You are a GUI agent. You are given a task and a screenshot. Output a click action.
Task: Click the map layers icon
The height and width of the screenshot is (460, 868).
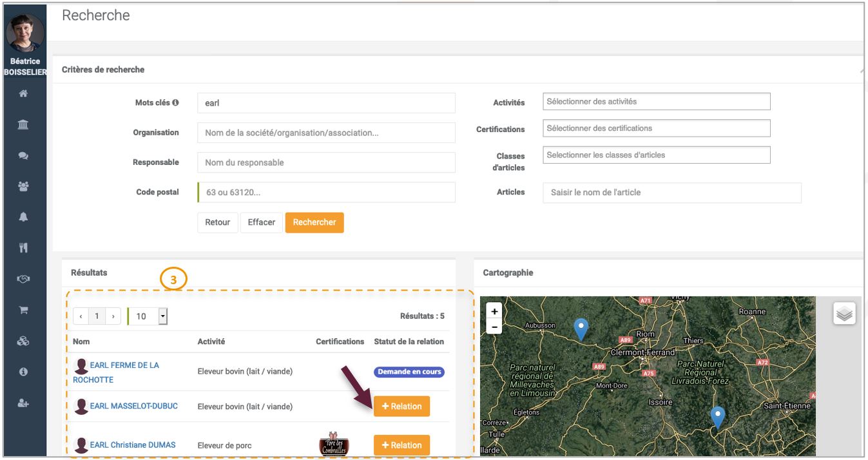point(844,314)
